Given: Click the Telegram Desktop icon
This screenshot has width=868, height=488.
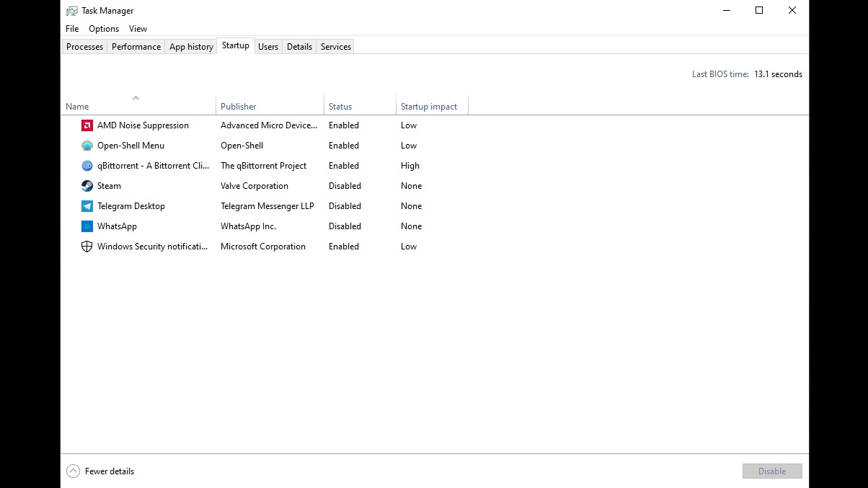Looking at the screenshot, I should click(x=87, y=206).
